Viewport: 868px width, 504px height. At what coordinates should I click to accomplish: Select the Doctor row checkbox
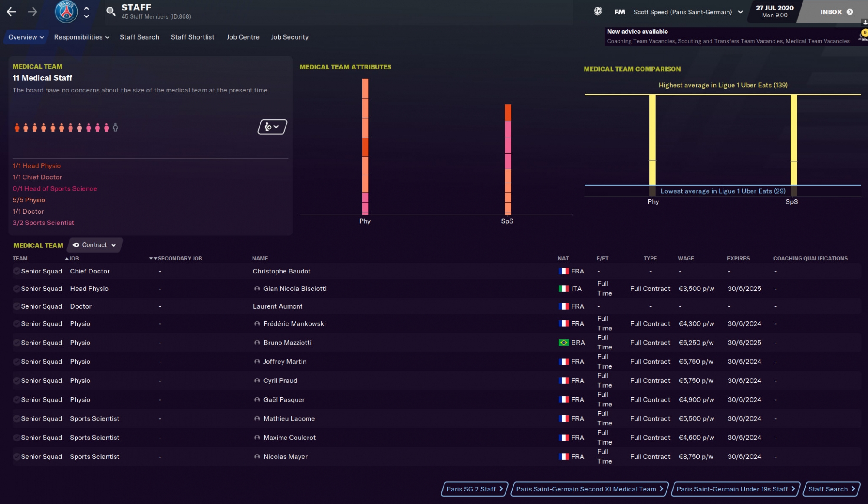click(16, 306)
